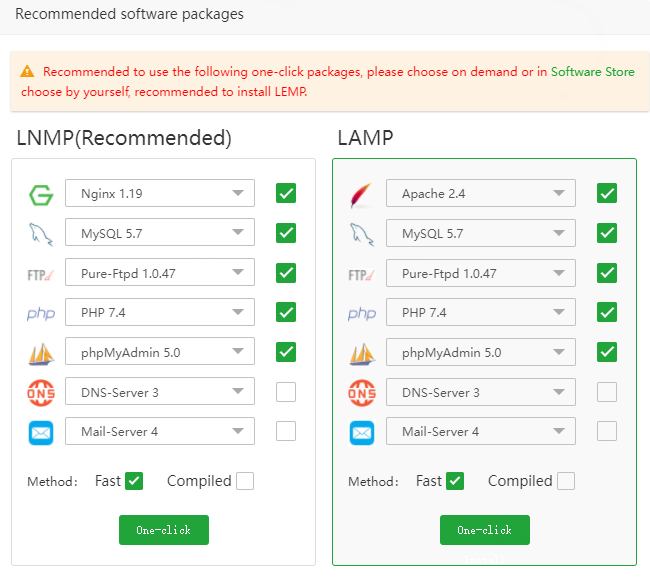The image size is (650, 582).
Task: Click the MySQL dolphin icon in LNMP
Action: click(40, 234)
